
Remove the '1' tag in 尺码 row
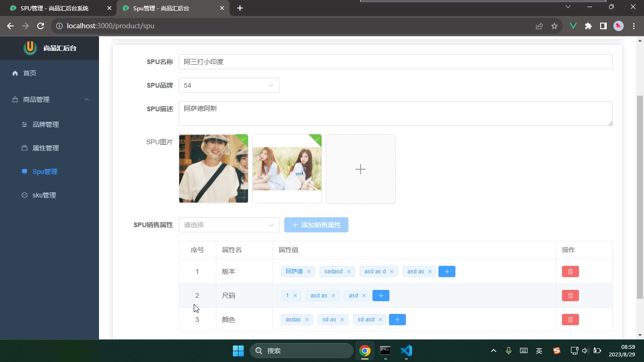(x=295, y=296)
